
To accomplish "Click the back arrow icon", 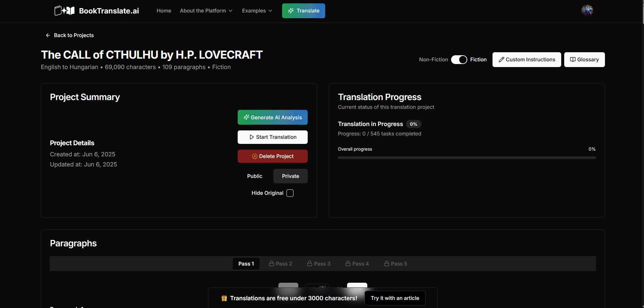I will click(x=48, y=35).
